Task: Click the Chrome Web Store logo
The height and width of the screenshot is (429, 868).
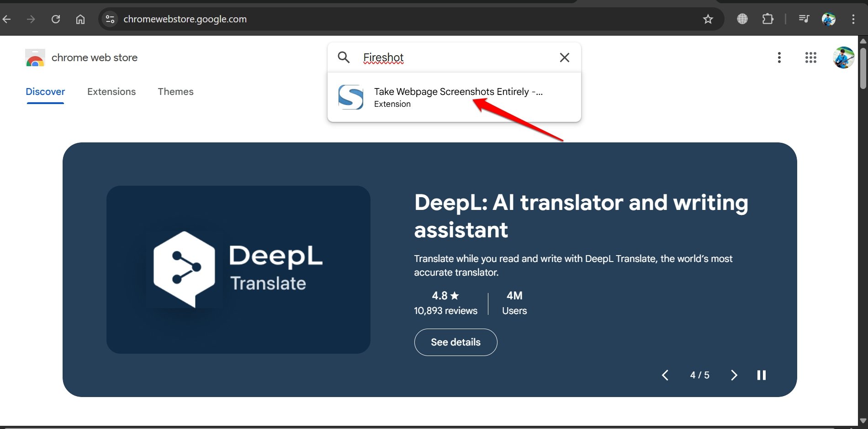Action: [35, 58]
